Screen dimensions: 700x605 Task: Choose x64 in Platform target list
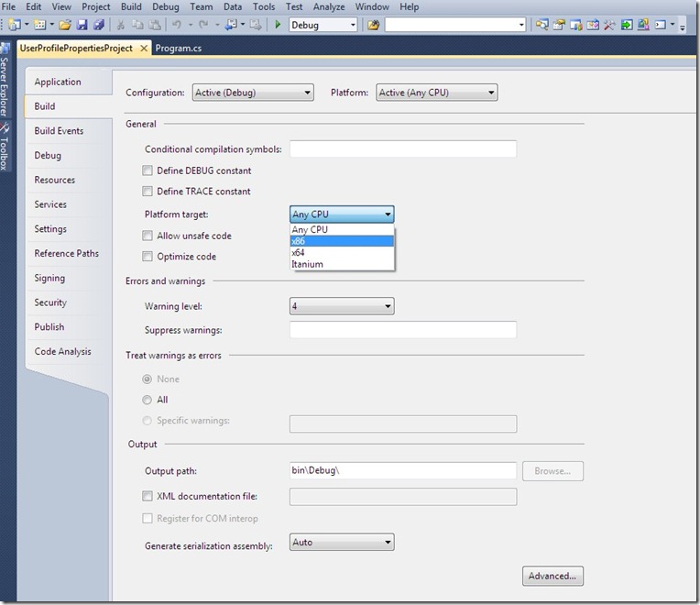click(x=342, y=253)
